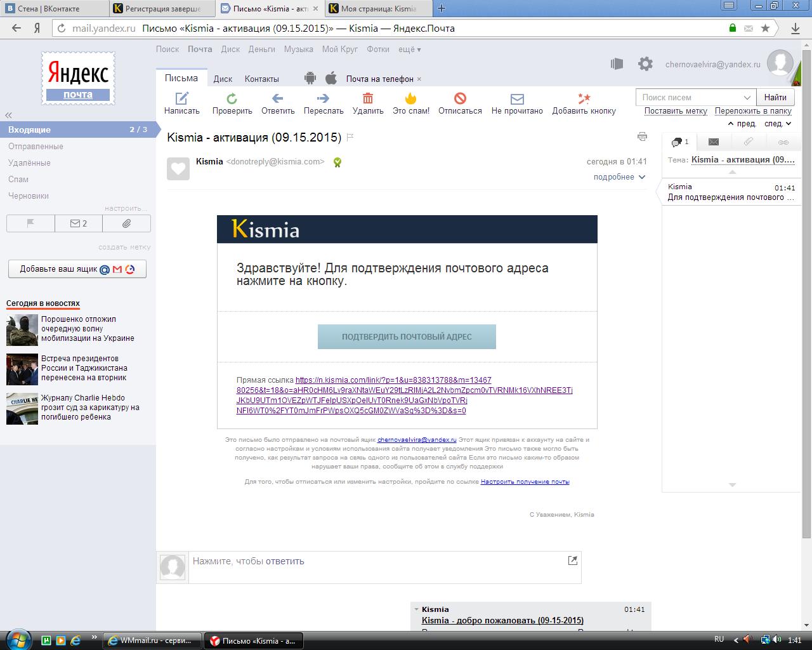This screenshot has height=650, width=812.
Task: Open the Удалённые folder
Action: pos(29,162)
